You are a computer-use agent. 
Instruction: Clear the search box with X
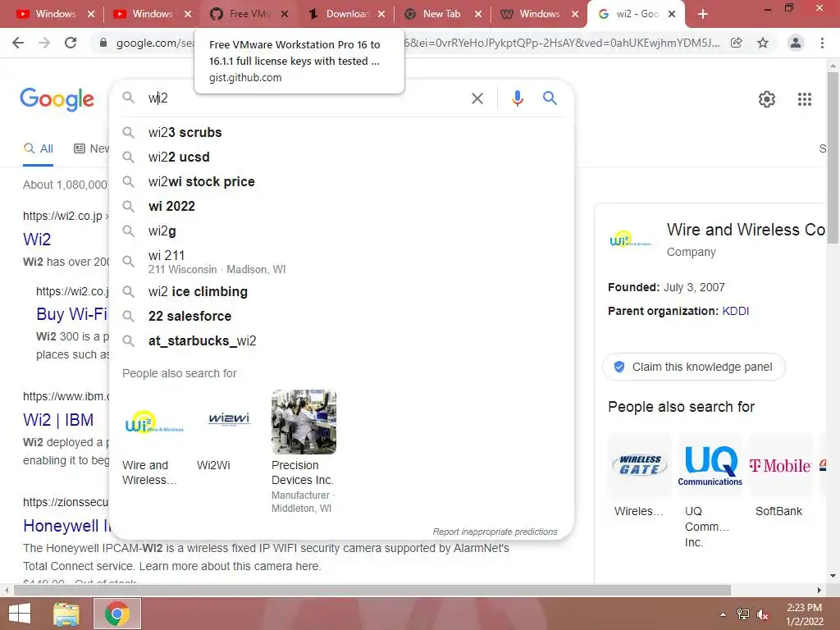click(477, 98)
